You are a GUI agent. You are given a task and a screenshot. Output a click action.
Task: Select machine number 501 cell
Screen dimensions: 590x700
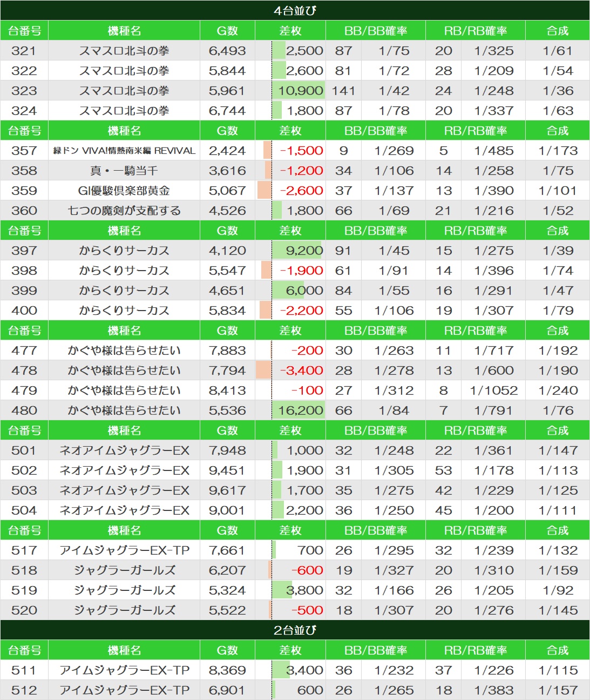point(24,450)
